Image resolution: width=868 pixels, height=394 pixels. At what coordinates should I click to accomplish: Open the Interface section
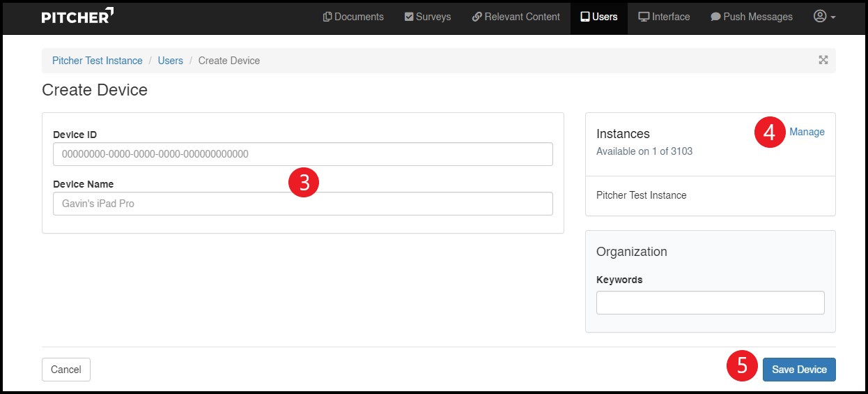[664, 17]
